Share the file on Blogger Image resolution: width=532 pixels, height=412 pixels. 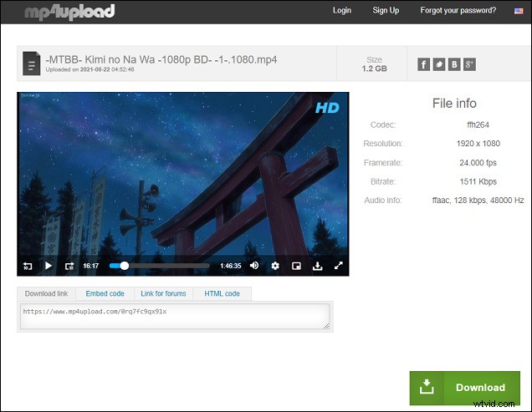(454, 64)
